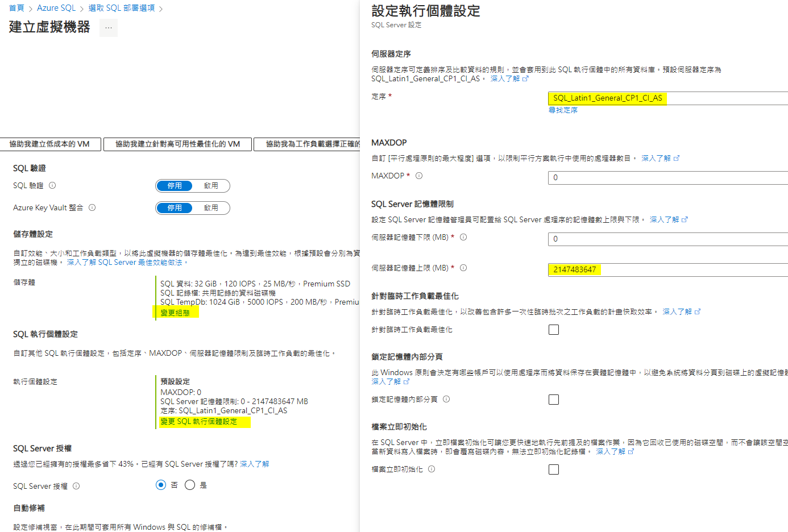Image resolution: width=788 pixels, height=532 pixels.
Task: Open 深入了解 link in MAXDOP section
Action: coord(661,159)
